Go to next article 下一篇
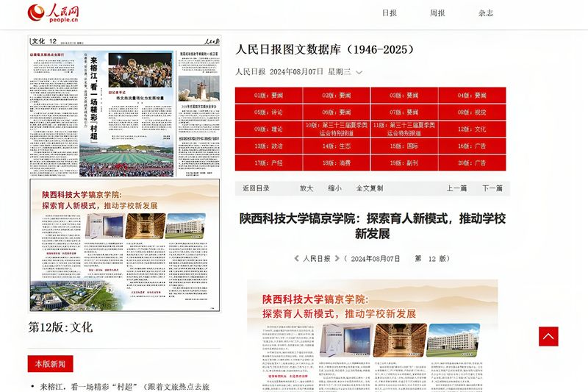The image size is (588, 392). click(x=492, y=188)
